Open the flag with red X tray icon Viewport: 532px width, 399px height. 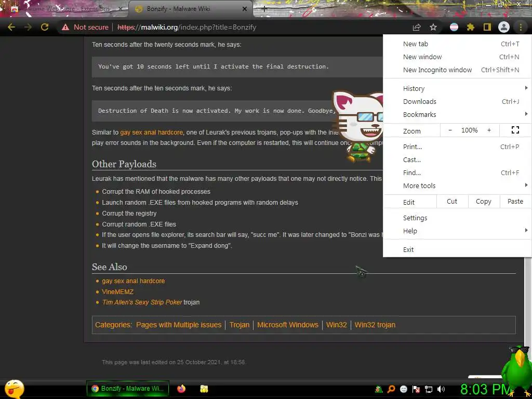[416, 389]
